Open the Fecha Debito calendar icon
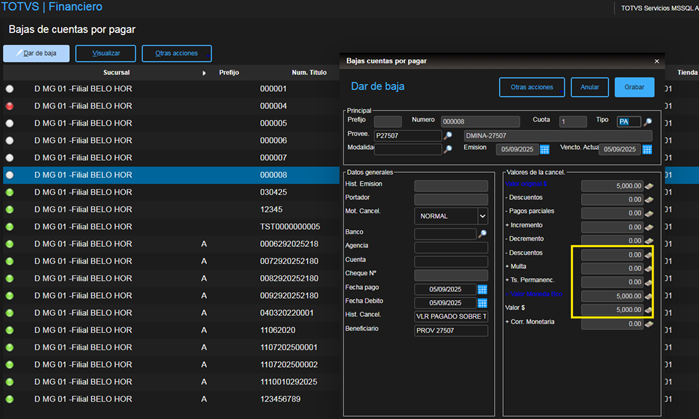 [482, 303]
